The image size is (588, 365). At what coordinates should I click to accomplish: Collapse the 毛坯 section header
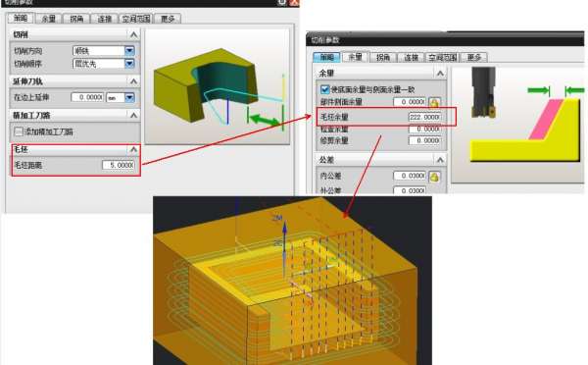(133, 149)
